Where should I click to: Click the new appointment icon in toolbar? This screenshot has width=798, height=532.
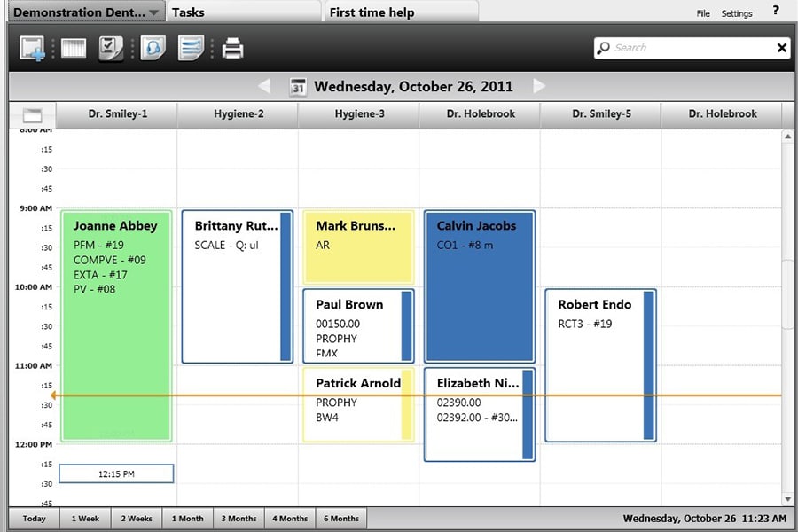[32, 49]
